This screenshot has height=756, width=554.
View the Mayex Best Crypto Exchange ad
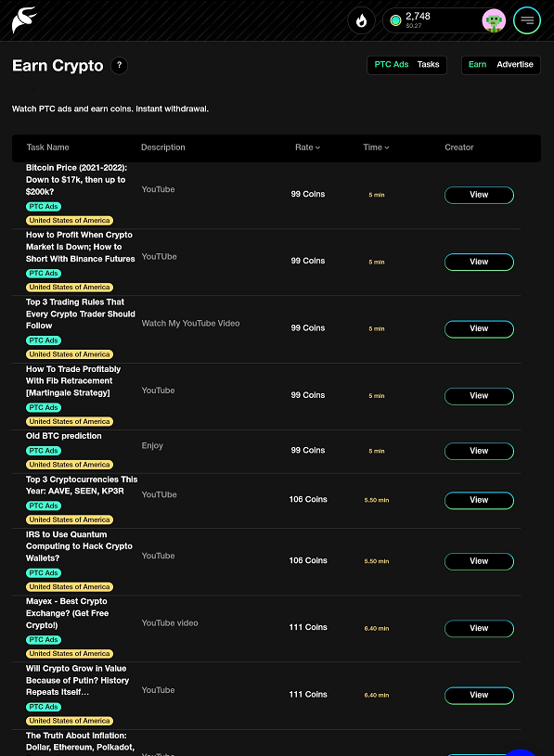coord(479,628)
